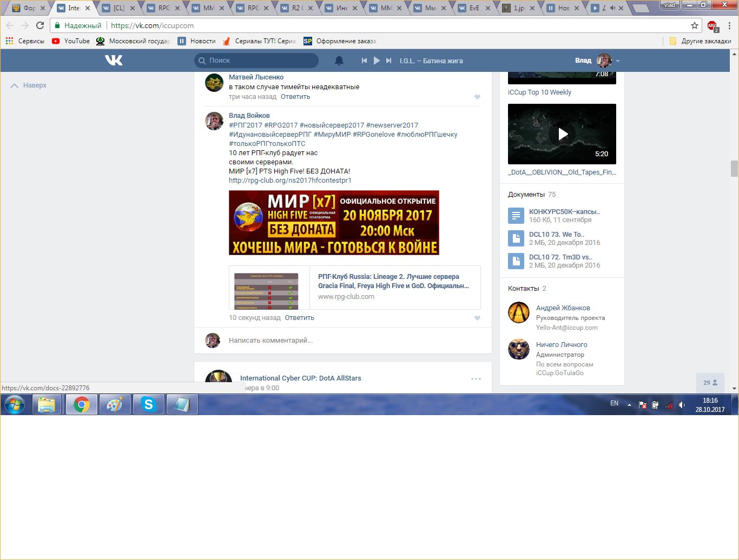Go back to top with Наверх
The height and width of the screenshot is (560, 739).
[x=29, y=85]
